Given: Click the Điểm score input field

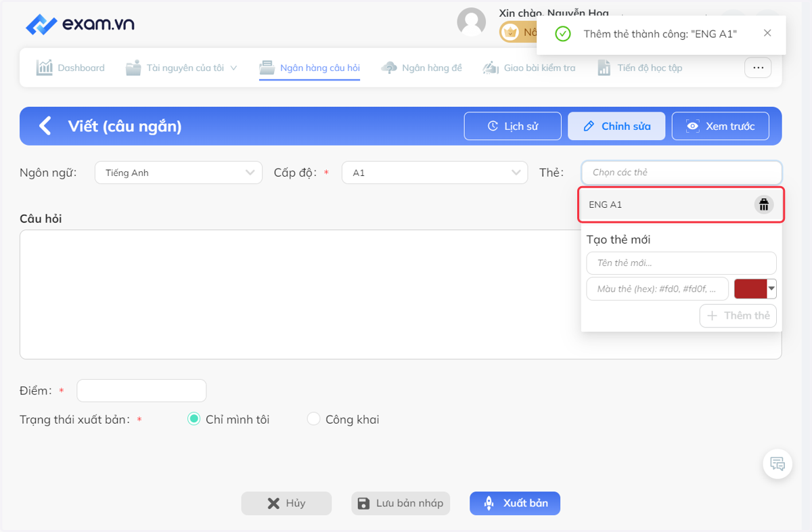Looking at the screenshot, I should (x=141, y=391).
